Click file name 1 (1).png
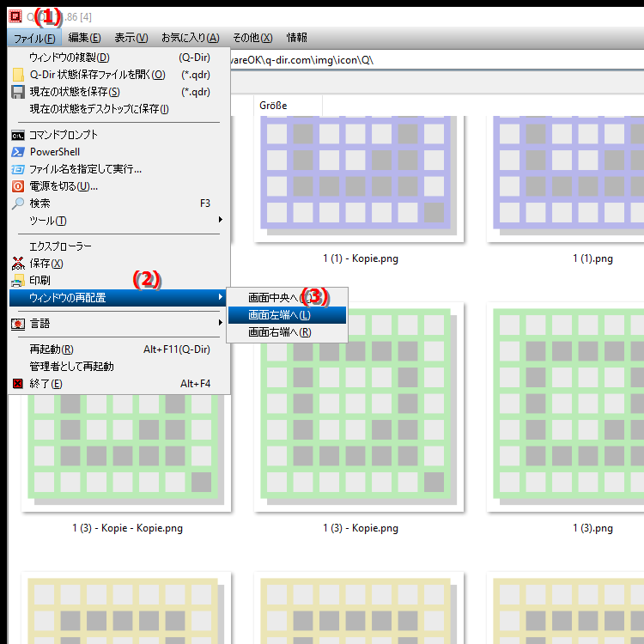 pos(592,258)
